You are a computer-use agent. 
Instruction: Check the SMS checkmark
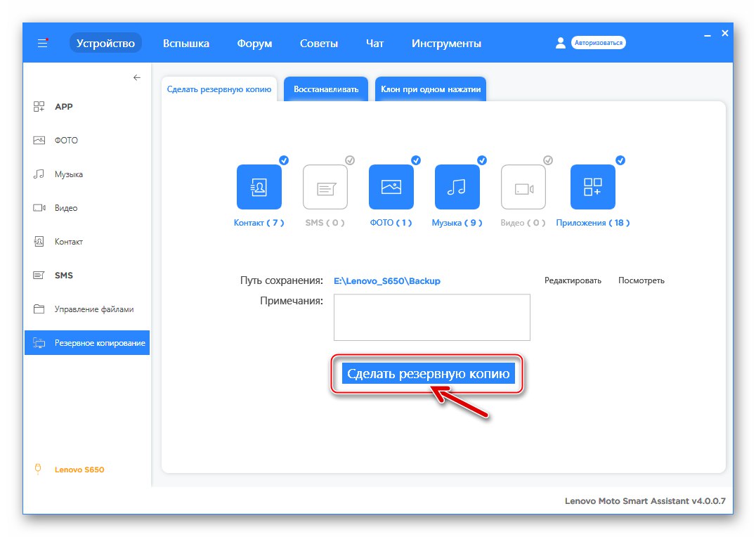(350, 160)
